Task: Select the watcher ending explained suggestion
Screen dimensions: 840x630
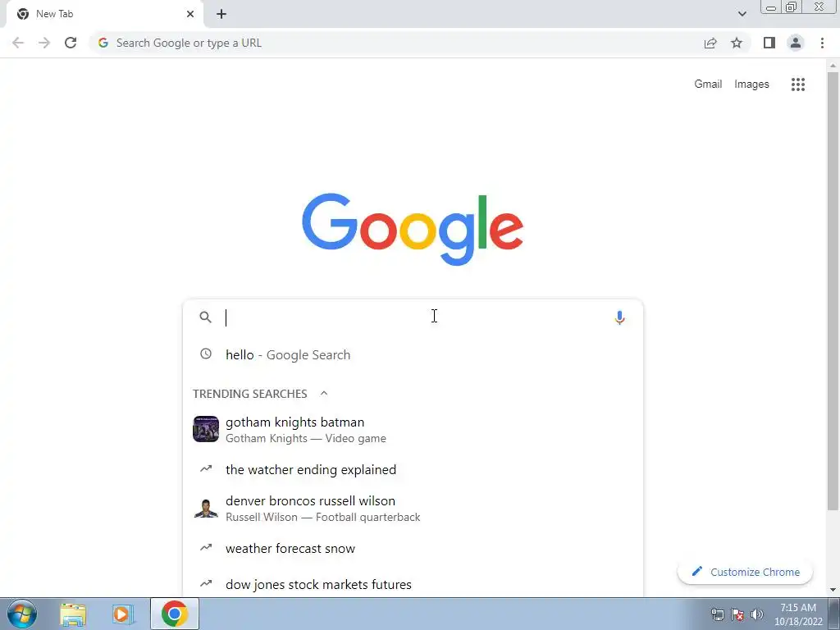Action: 413,469
